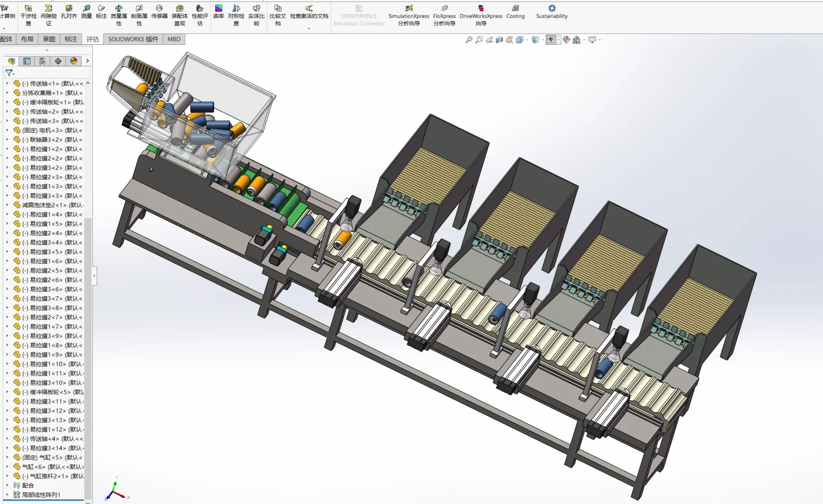Launch the Costing tool

click(x=515, y=12)
